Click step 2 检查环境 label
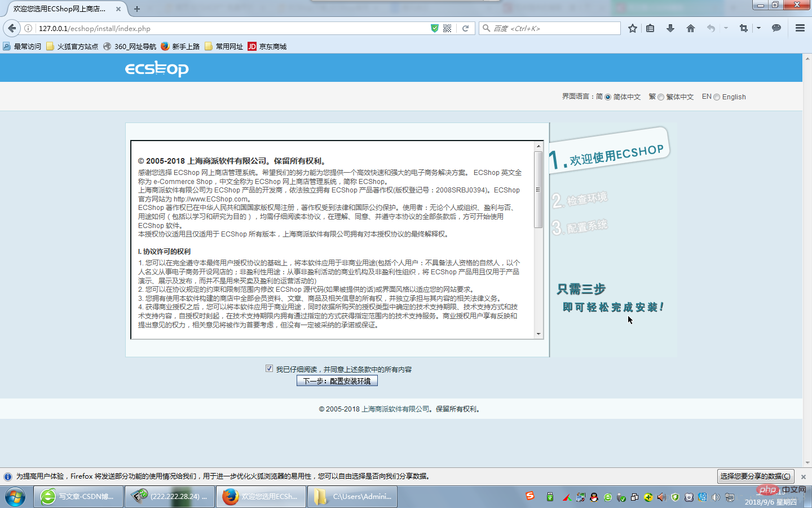Image resolution: width=812 pixels, height=508 pixels. click(x=580, y=199)
